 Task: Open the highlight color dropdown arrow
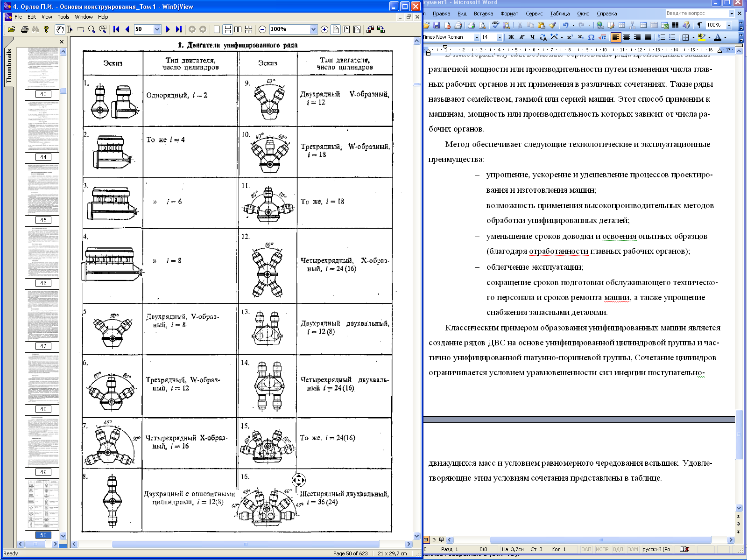point(709,37)
